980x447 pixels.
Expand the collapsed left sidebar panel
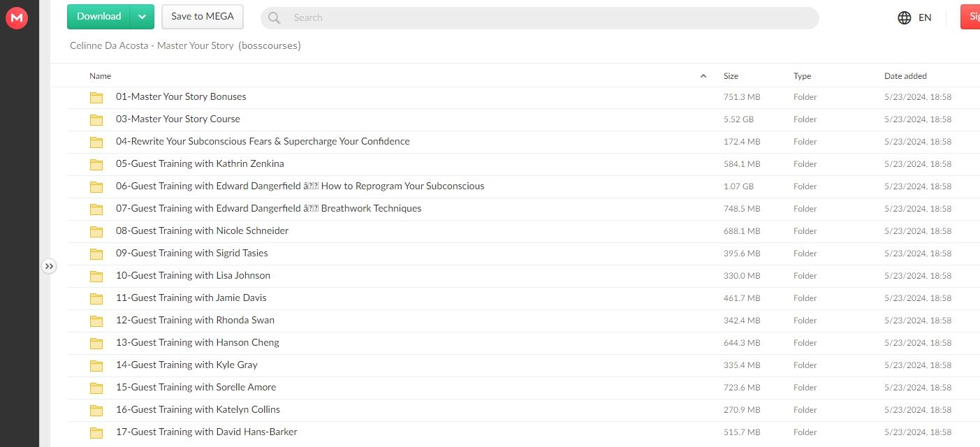click(48, 266)
